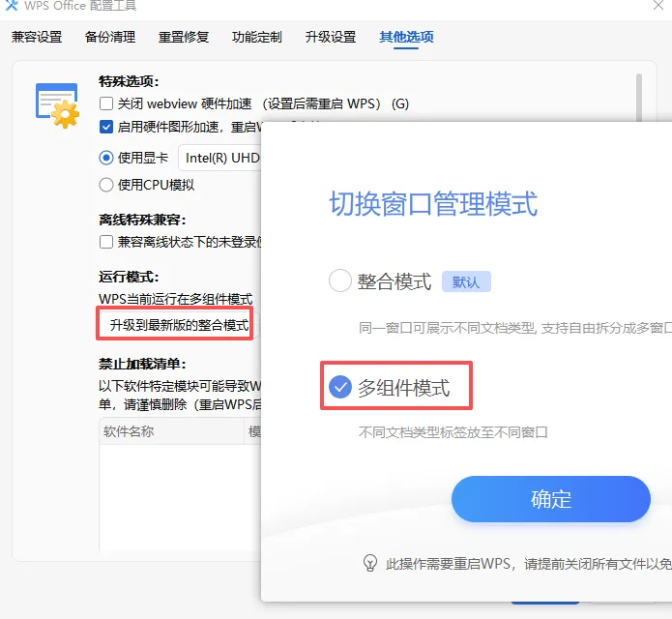Select the 使用CPU模拟 radio button
The image size is (672, 619).
(x=105, y=185)
